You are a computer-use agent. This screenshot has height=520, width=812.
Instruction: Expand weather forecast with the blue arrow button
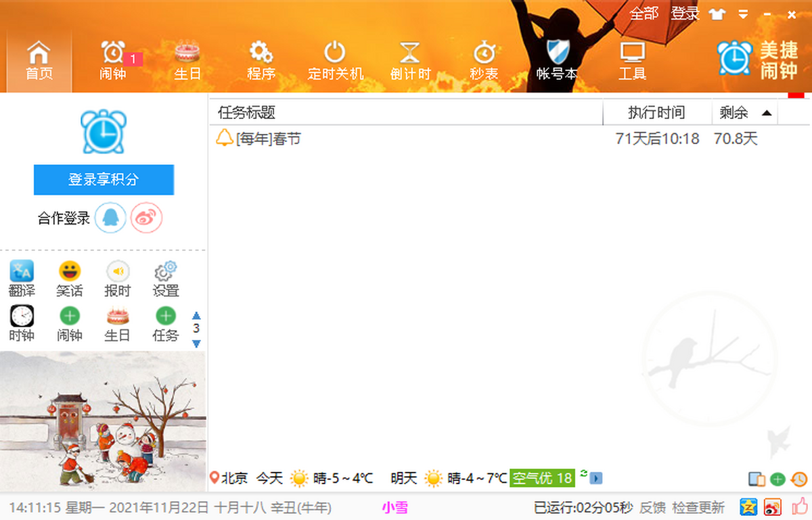click(596, 479)
